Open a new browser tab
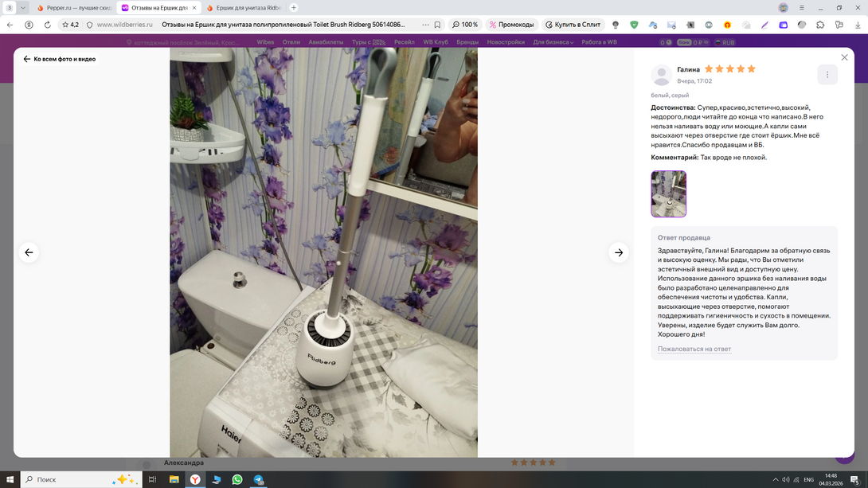Viewport: 868px width, 488px height. [294, 8]
